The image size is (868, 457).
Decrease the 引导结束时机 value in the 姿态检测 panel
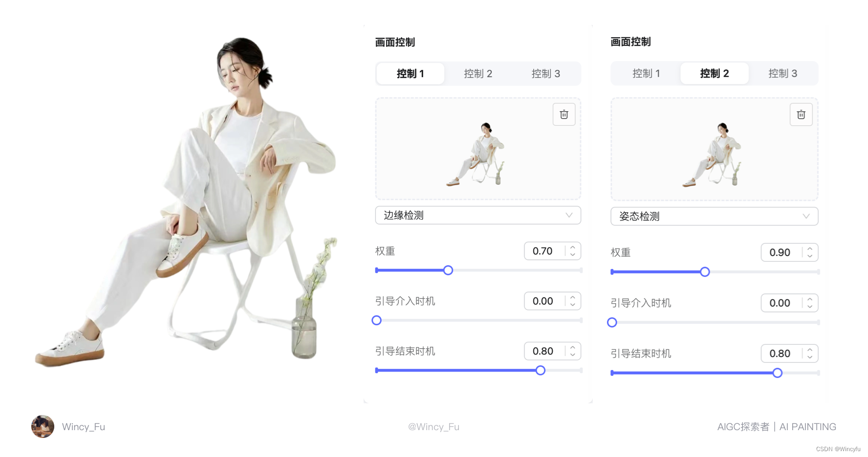[x=809, y=357]
